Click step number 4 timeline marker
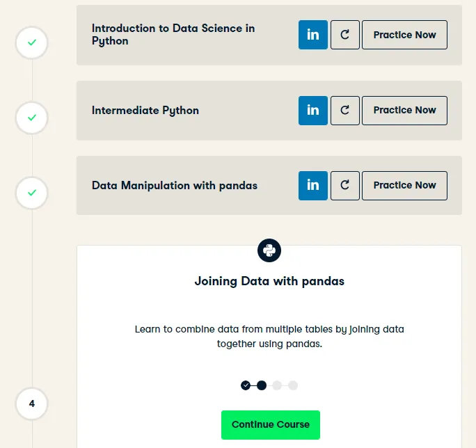This screenshot has height=448, width=476. [32, 403]
